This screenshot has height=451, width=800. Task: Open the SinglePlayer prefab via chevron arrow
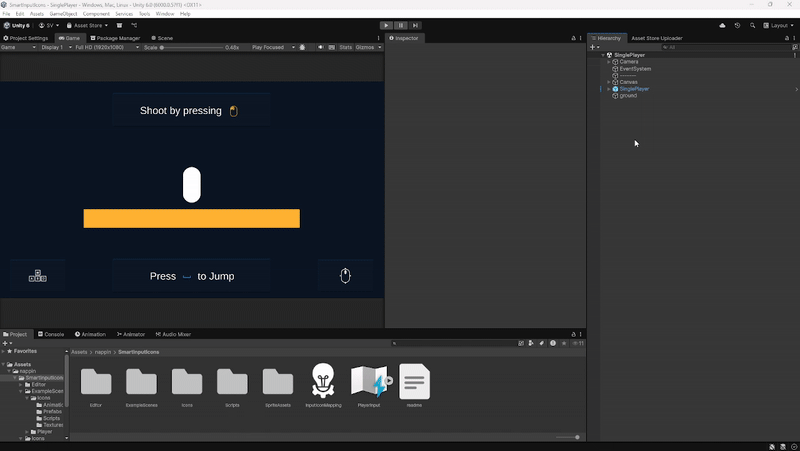[x=796, y=89]
